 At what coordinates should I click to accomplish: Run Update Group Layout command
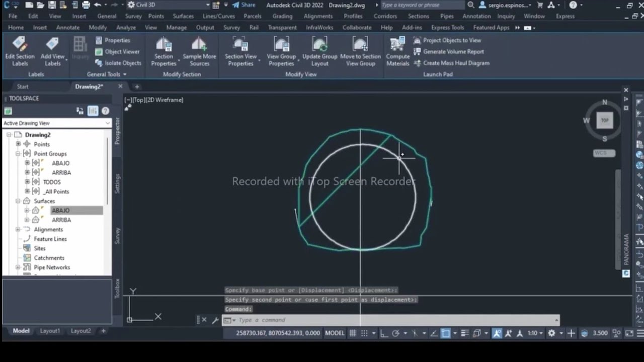[319, 51]
